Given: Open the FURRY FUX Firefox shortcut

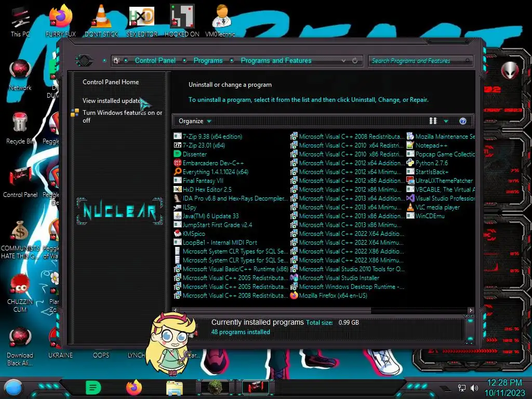Looking at the screenshot, I should coord(60,21).
